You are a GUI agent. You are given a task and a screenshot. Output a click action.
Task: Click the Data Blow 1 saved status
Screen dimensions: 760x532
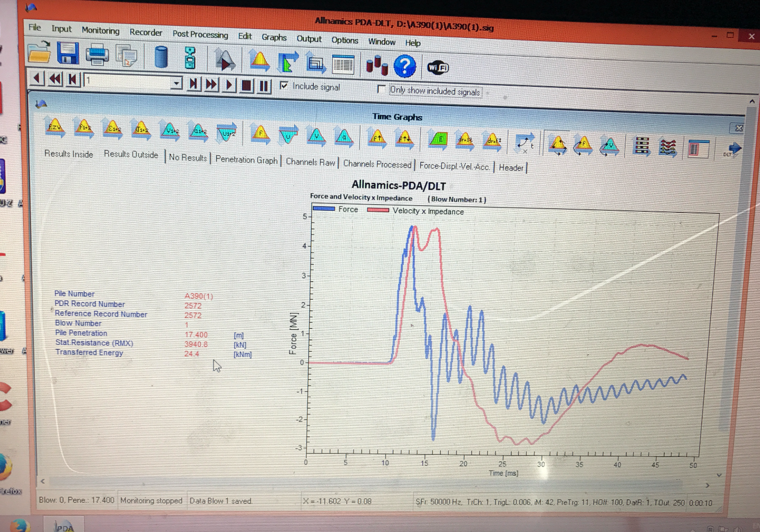pyautogui.click(x=221, y=501)
